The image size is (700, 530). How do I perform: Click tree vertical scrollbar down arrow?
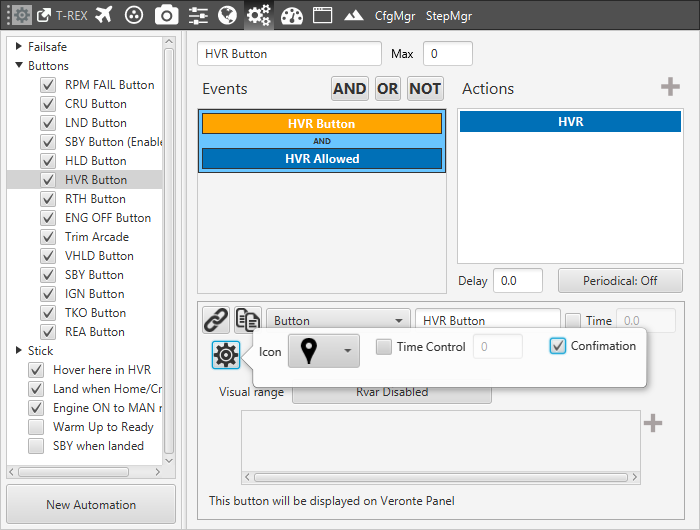pyautogui.click(x=169, y=460)
